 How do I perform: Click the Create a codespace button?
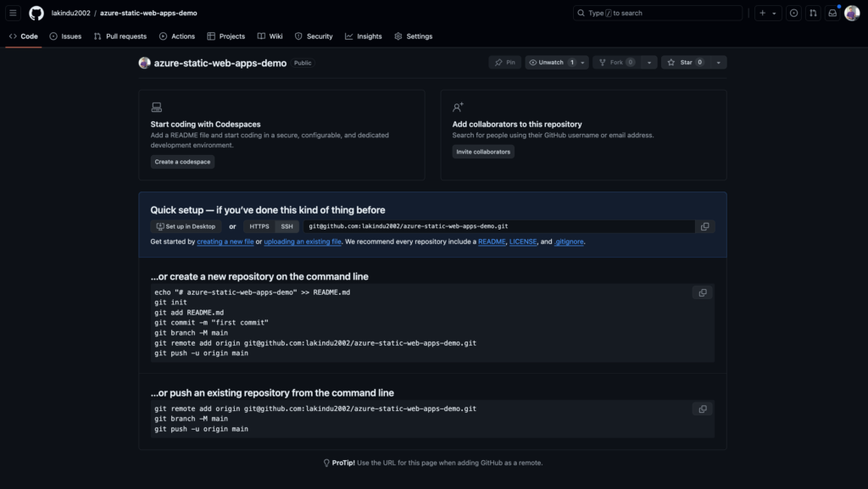[x=181, y=161]
